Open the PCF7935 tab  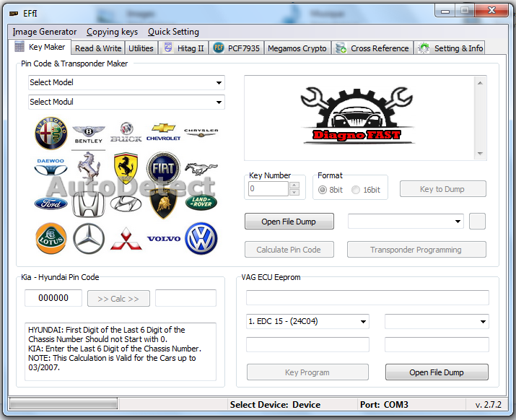coord(236,48)
